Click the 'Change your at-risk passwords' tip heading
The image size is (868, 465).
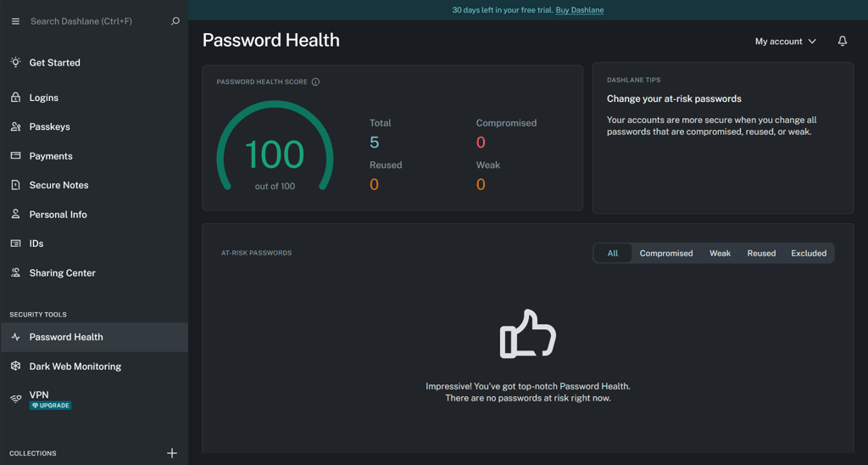click(674, 98)
